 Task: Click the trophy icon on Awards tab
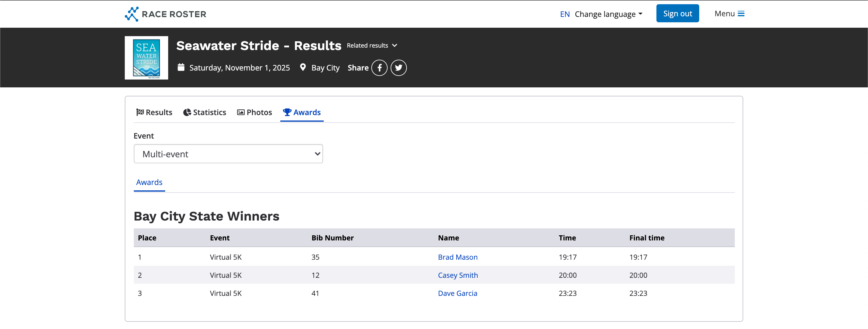point(287,112)
